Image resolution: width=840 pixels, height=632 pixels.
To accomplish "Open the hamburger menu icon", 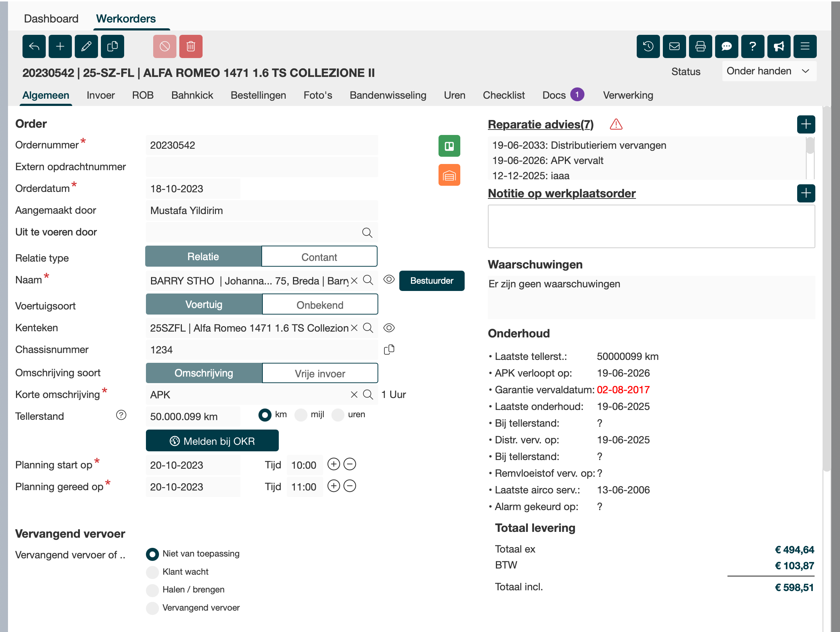I will 805,46.
